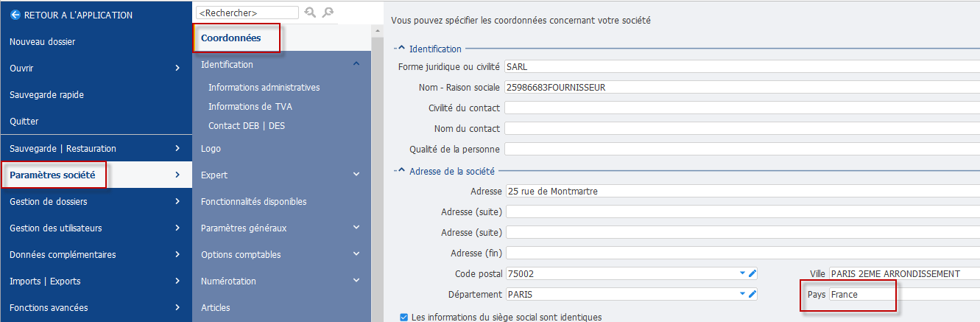This screenshot has width=980, height=322.
Task: Expand the Numérotation chevron
Action: point(356,281)
